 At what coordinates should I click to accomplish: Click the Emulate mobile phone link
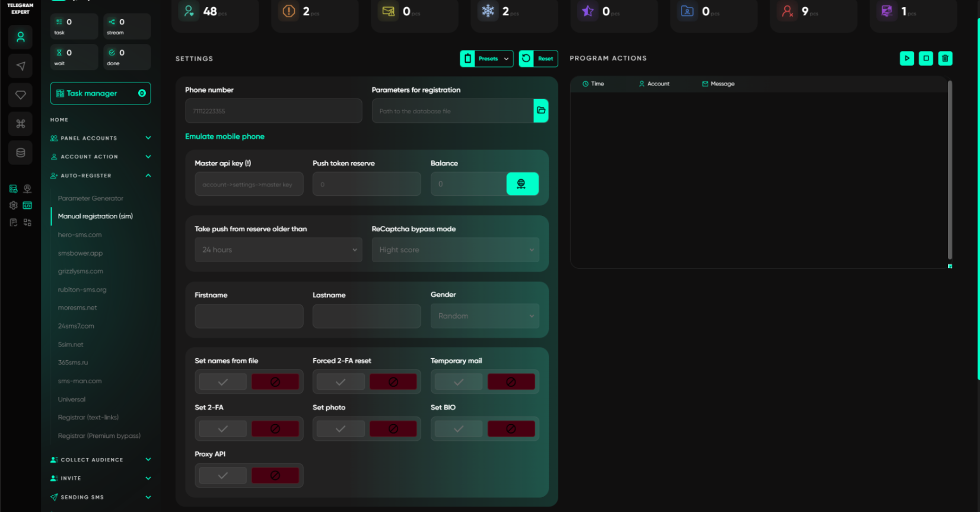coord(225,136)
